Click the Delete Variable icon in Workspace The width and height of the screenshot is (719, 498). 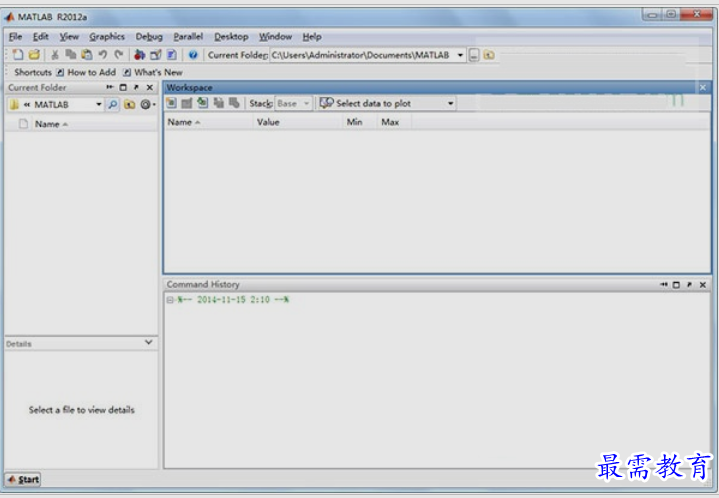[234, 103]
